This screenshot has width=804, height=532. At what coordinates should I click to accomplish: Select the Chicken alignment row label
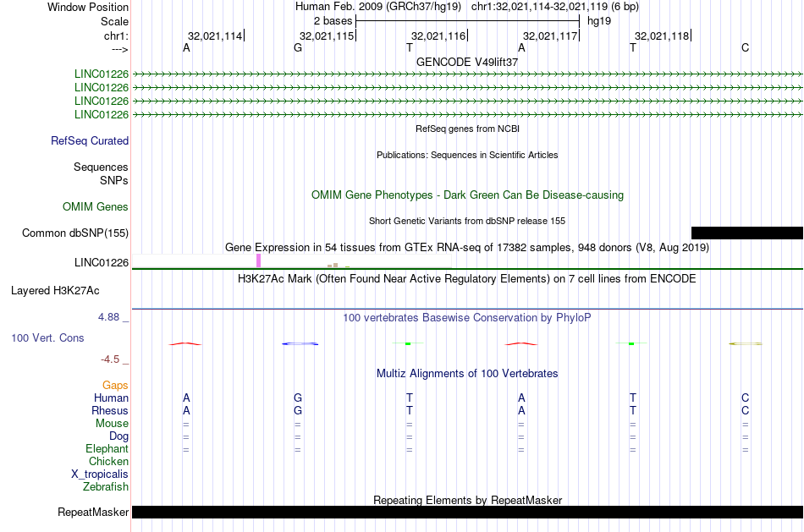click(x=108, y=461)
